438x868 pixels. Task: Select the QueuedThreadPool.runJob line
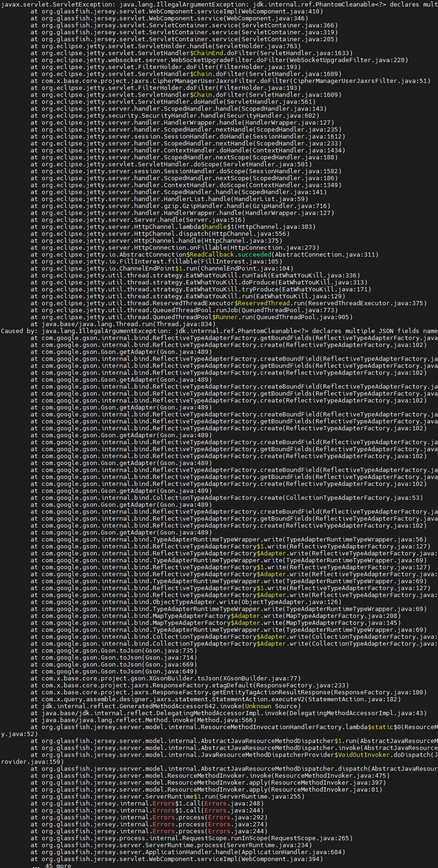tap(184, 310)
